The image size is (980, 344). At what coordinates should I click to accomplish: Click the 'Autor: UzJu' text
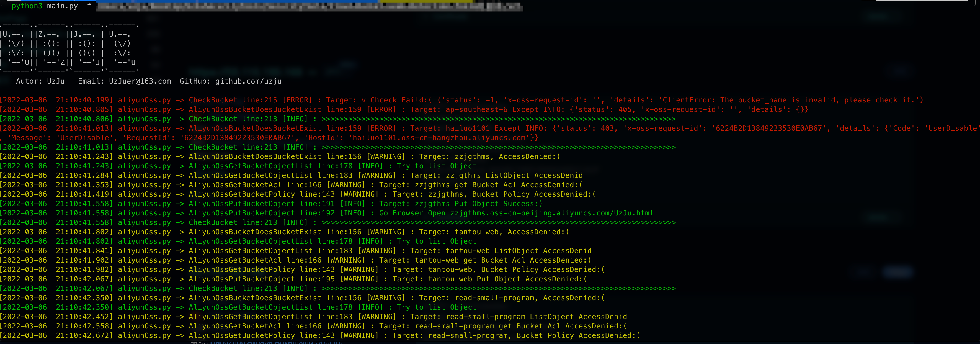(40, 81)
